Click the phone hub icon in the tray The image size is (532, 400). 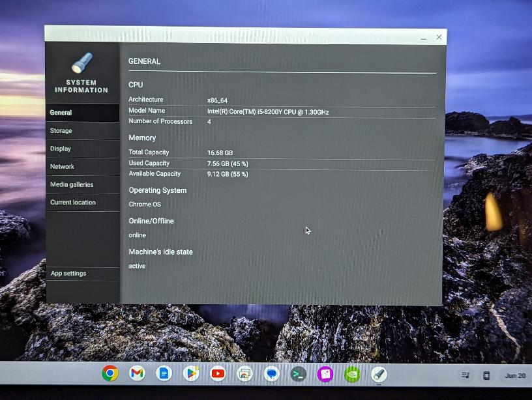pos(486,375)
